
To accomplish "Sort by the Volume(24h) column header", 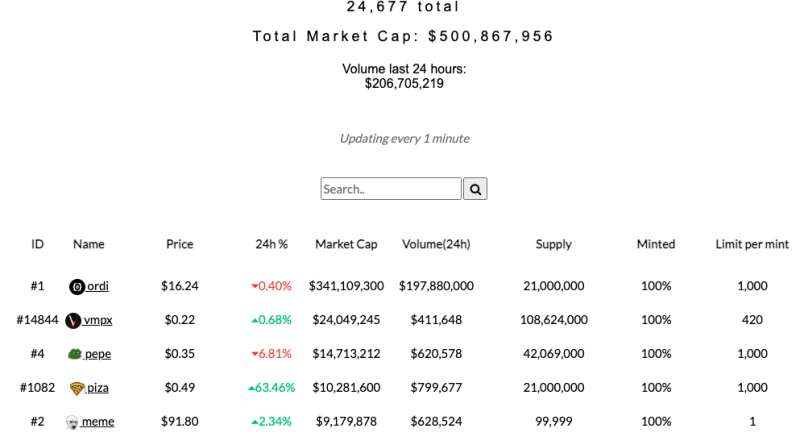I will tap(436, 244).
